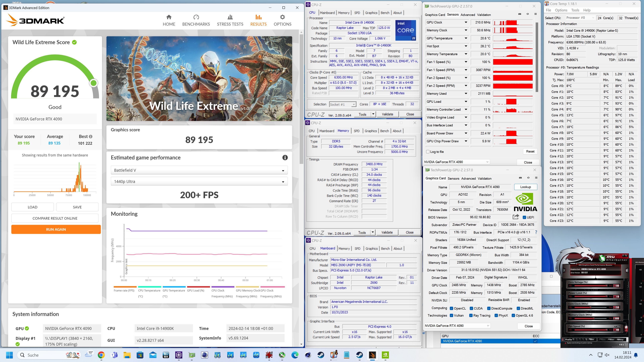Viewport: 644px width, 362px height.
Task: Toggle the UEFI checkbox in GPU-Z
Action: [524, 217]
